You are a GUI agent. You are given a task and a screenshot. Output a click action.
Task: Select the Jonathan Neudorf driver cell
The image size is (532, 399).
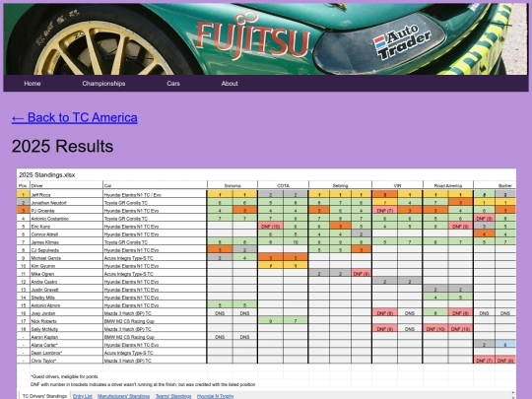pyautogui.click(x=66, y=203)
